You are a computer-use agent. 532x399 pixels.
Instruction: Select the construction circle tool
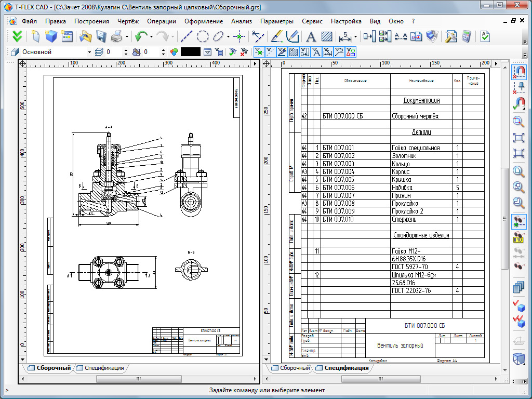(203, 36)
